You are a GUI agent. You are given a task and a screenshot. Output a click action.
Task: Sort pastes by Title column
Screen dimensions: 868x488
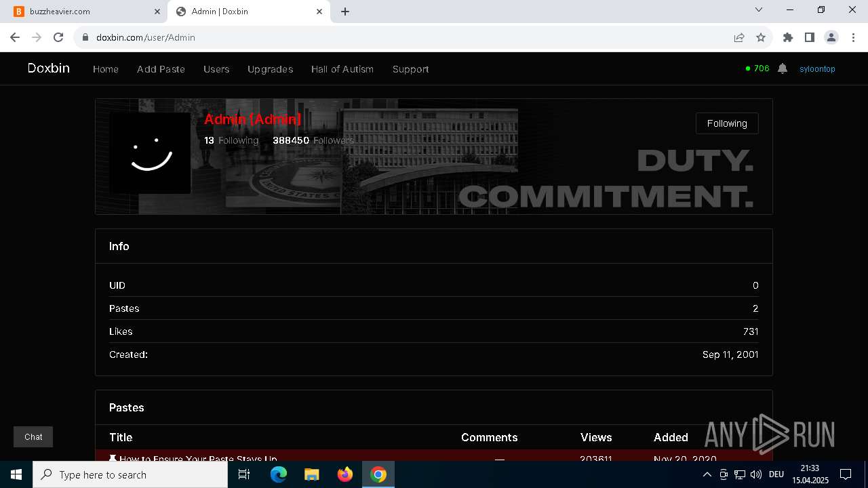click(x=121, y=437)
